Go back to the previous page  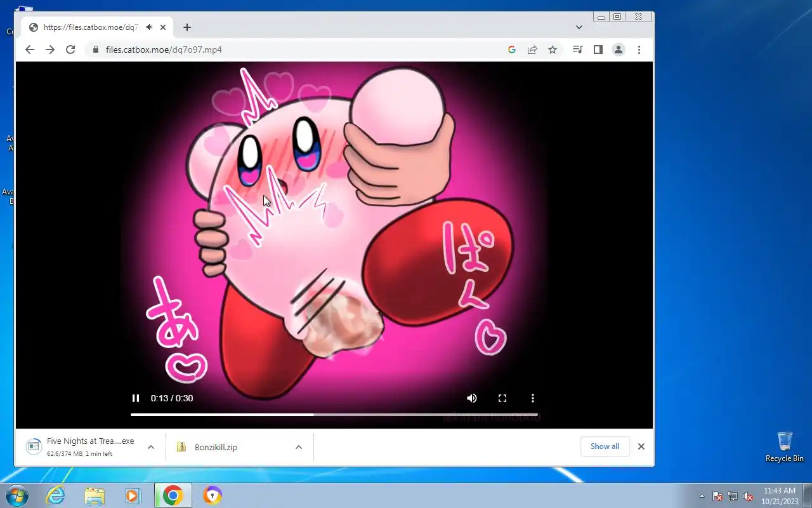(x=30, y=50)
